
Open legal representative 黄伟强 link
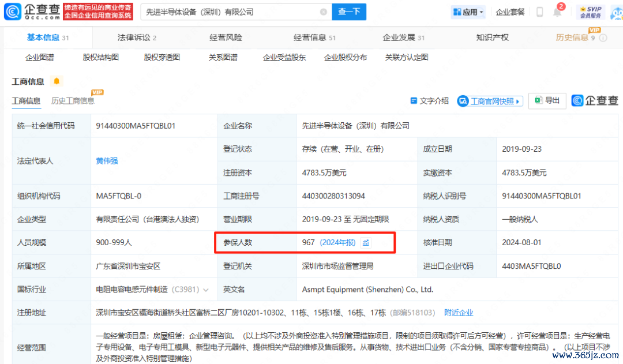point(107,161)
